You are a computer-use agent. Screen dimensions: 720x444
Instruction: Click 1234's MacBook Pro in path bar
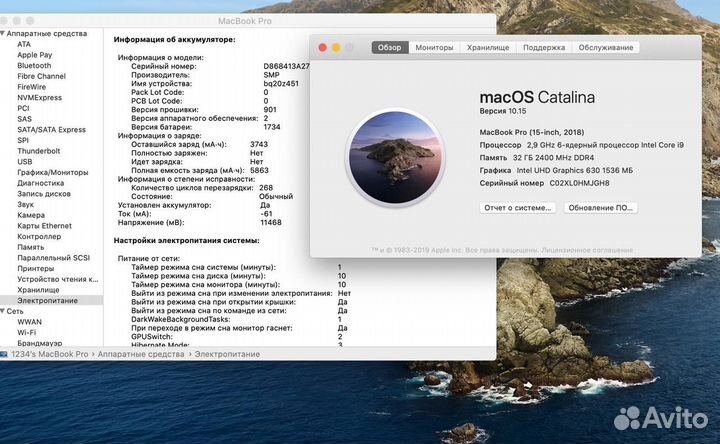(x=50, y=354)
